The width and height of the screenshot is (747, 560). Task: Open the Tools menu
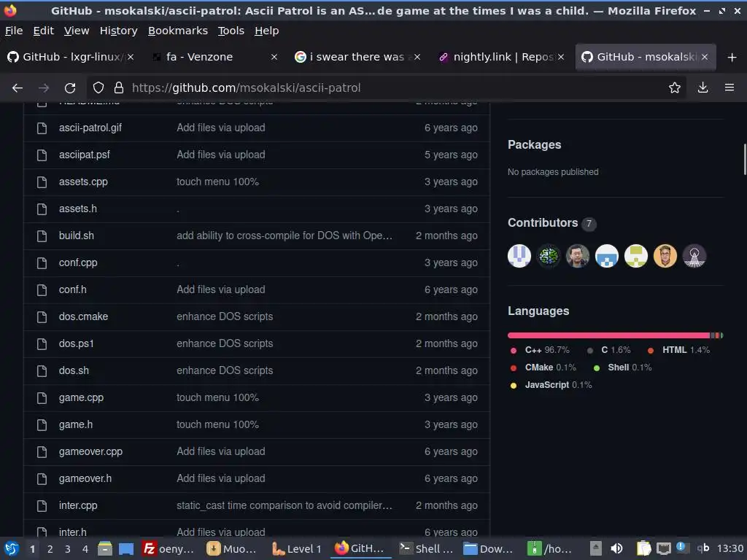point(231,31)
